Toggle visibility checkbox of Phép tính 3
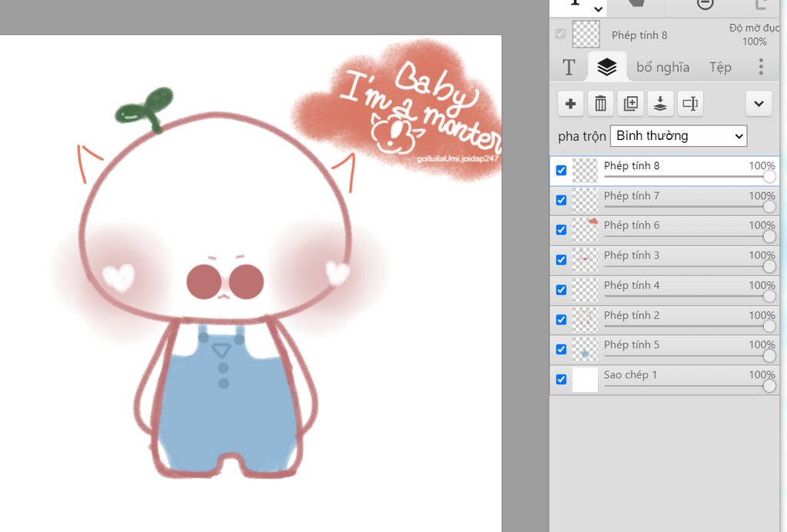Screen dimensions: 787x532 (561, 260)
